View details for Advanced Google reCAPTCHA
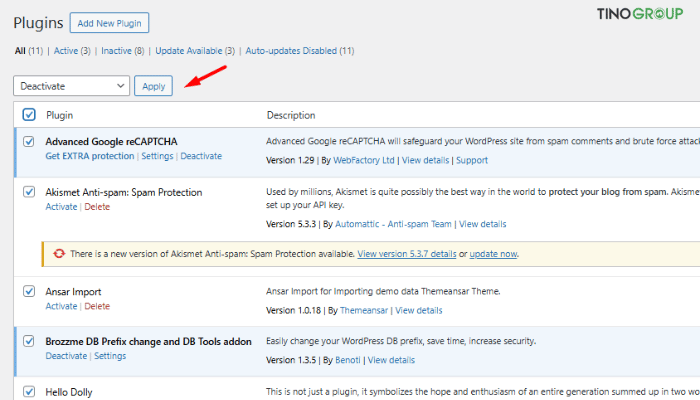This screenshot has height=400, width=700. click(425, 160)
